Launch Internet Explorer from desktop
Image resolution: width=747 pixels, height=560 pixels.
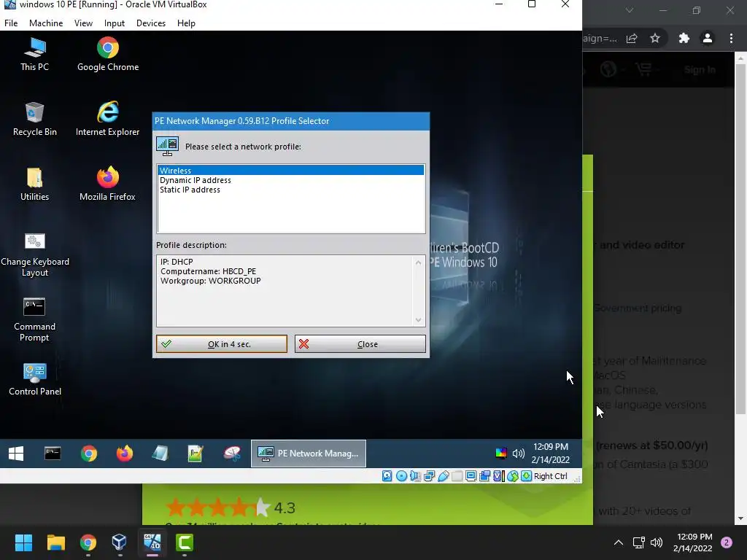pyautogui.click(x=108, y=119)
